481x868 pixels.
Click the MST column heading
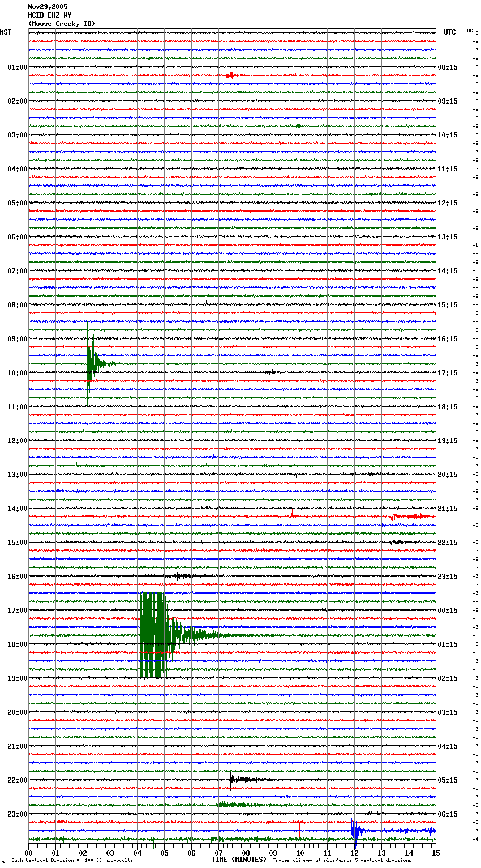coord(6,32)
